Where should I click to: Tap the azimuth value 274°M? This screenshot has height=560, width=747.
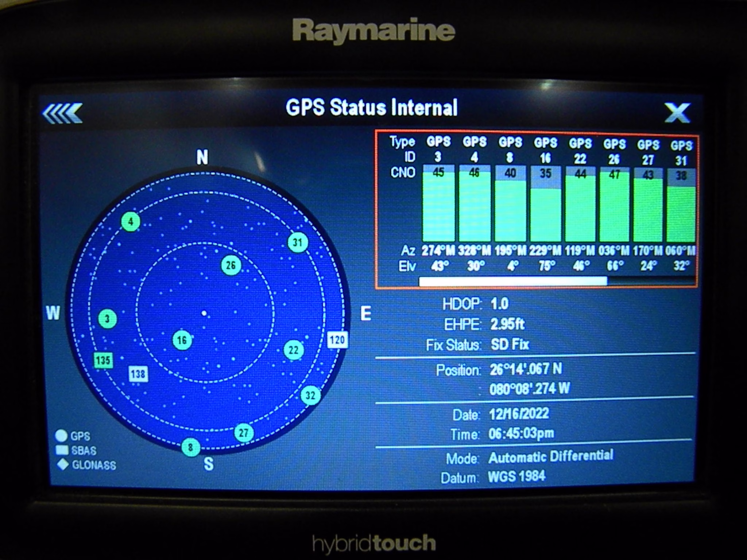click(x=438, y=250)
